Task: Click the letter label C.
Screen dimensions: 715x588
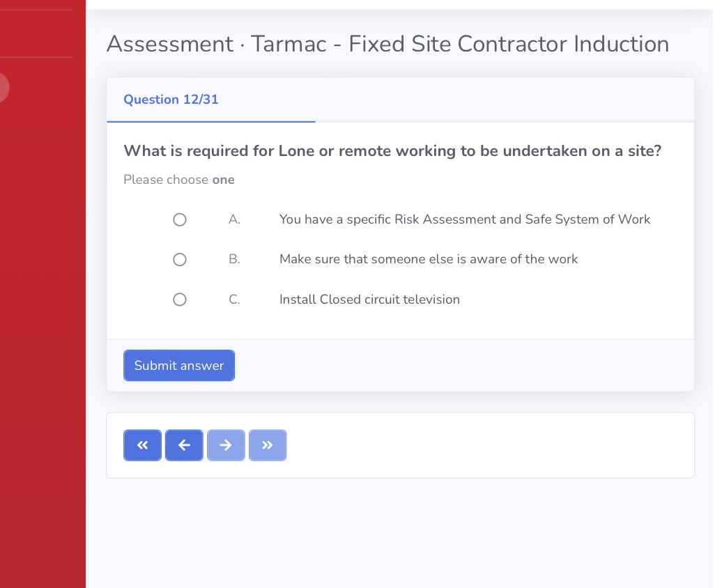Action: [234, 300]
